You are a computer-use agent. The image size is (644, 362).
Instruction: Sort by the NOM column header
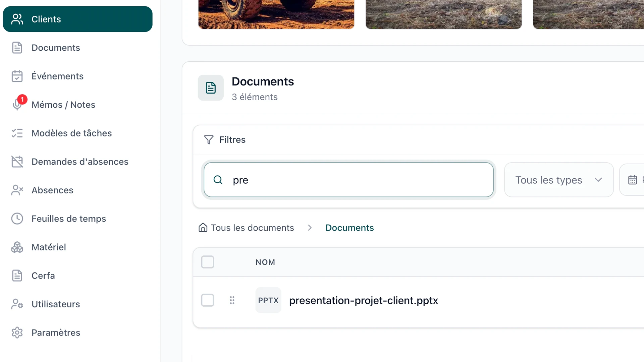coord(265,262)
